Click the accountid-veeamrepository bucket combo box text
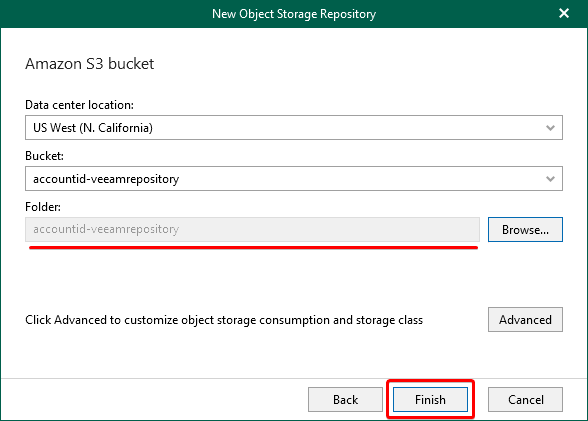This screenshot has width=588, height=421. point(106,179)
